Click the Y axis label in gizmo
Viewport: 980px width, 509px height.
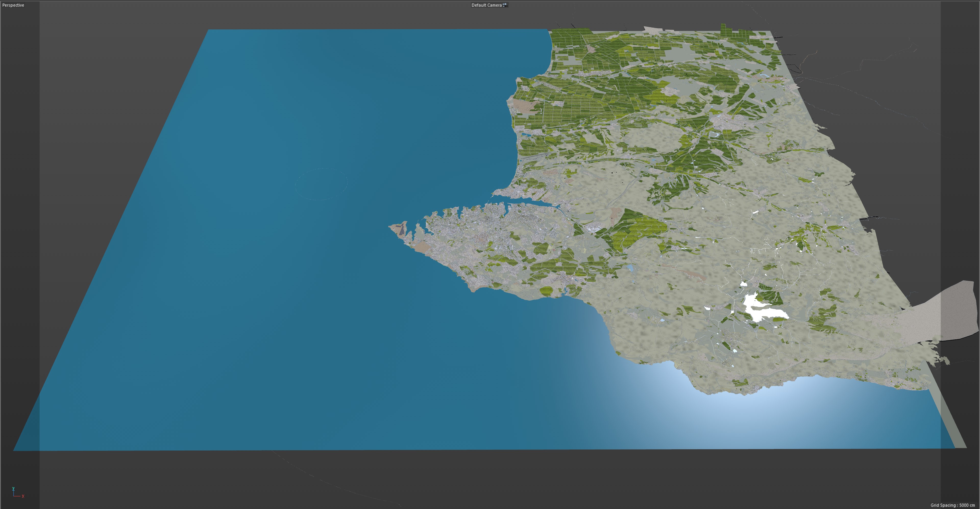pyautogui.click(x=13, y=489)
